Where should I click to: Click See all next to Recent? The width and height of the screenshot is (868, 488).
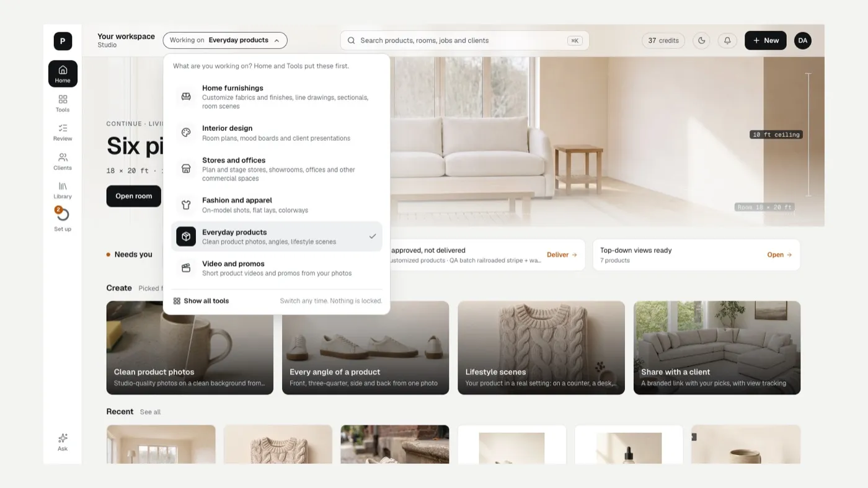coord(150,412)
